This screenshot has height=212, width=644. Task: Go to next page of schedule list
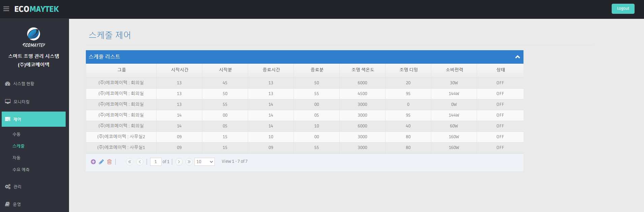pos(179,162)
